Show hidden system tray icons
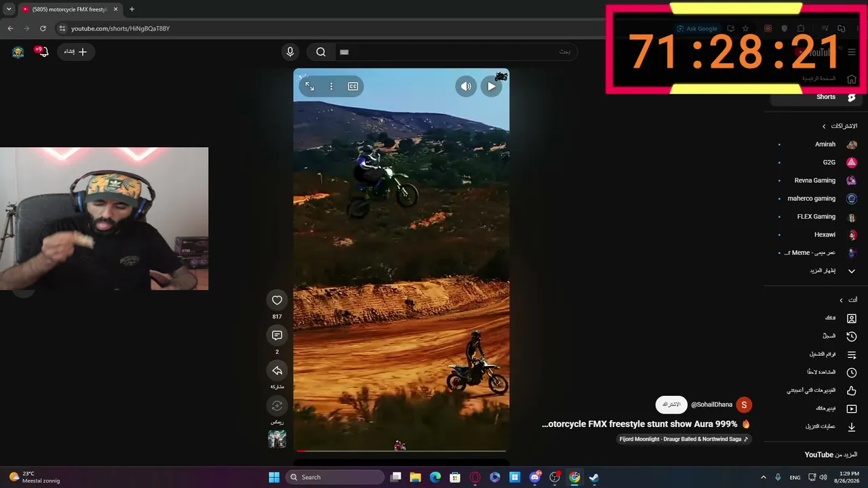This screenshot has width=868, height=488. 763,477
